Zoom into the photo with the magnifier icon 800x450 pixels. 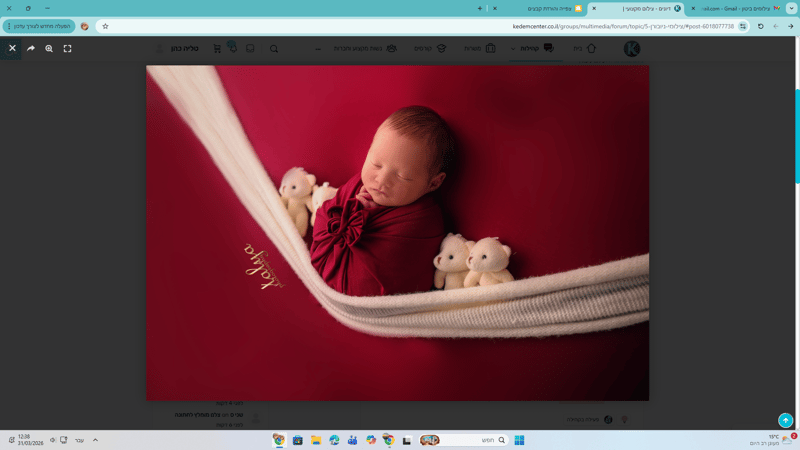49,48
